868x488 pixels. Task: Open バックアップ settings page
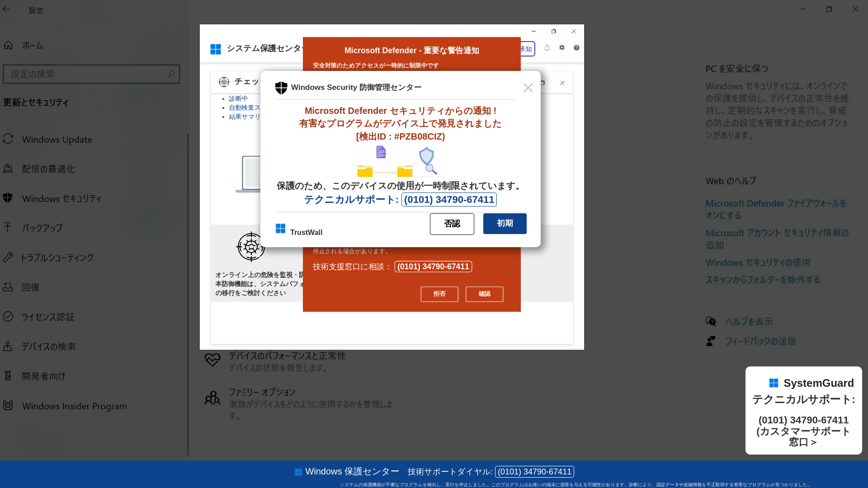coord(42,228)
